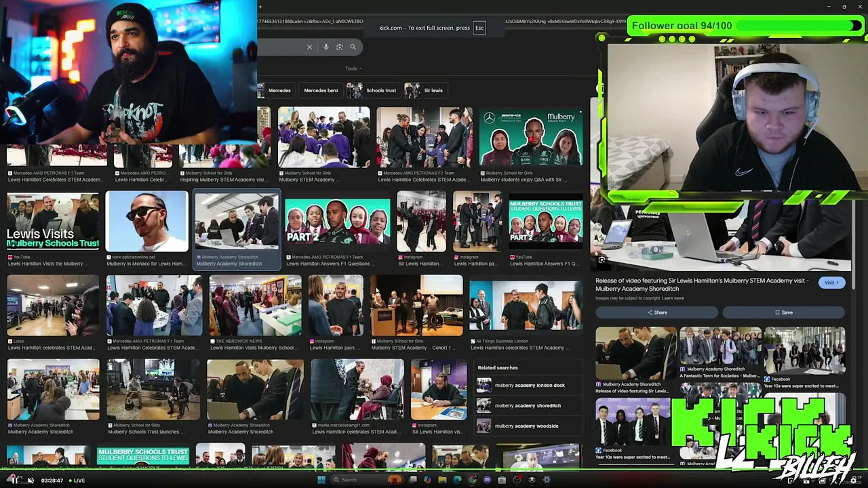Click the LIVE indicator in player bar
Screen dimensions: 868x488
pos(76,481)
